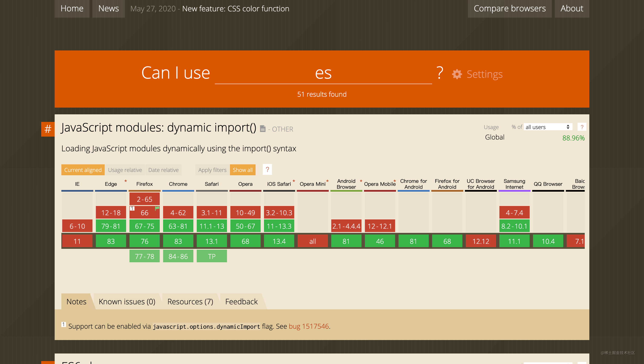
Task: Open the About page menu item
Action: 572,8
